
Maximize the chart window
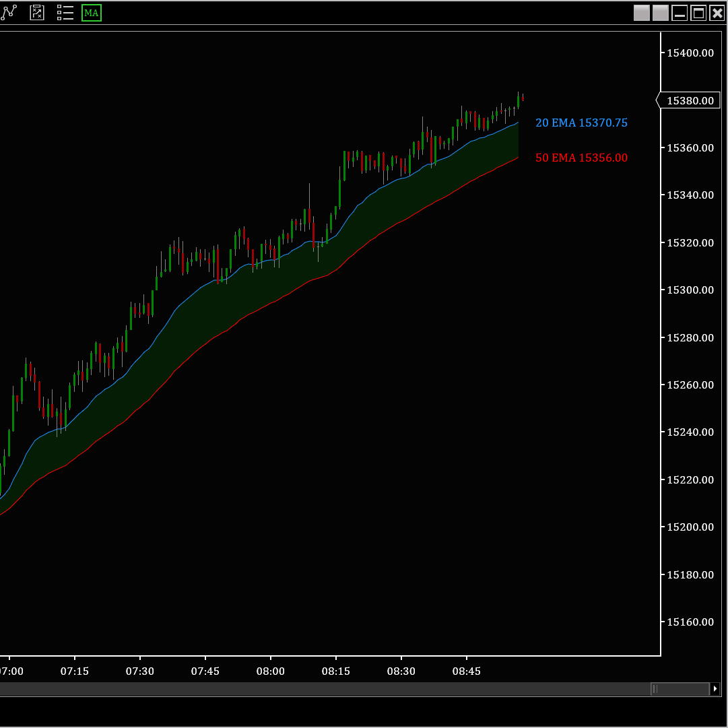click(x=698, y=13)
